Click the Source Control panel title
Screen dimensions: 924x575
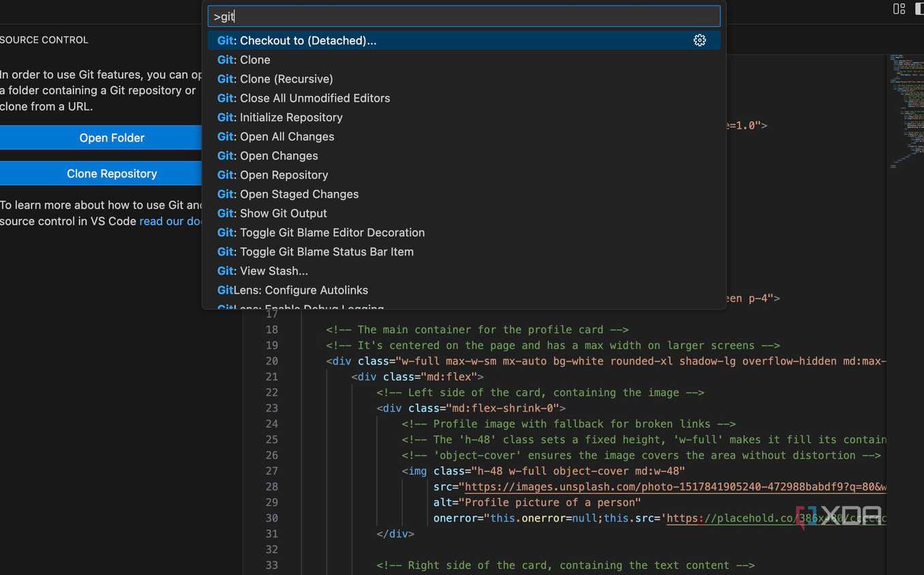(44, 40)
